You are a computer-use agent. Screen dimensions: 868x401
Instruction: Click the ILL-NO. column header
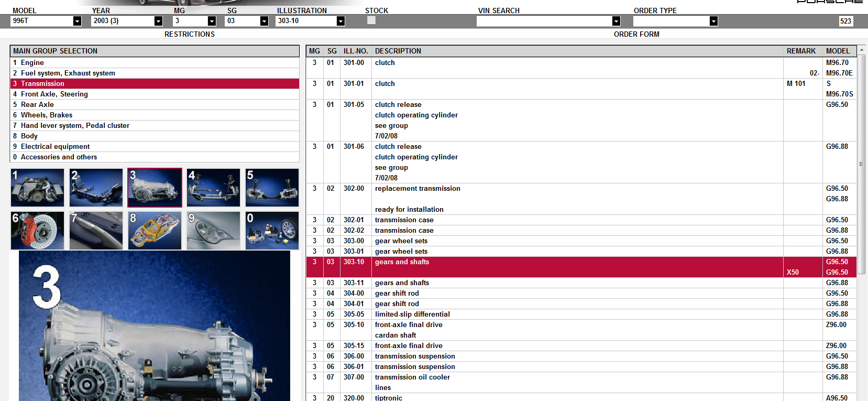pyautogui.click(x=356, y=51)
